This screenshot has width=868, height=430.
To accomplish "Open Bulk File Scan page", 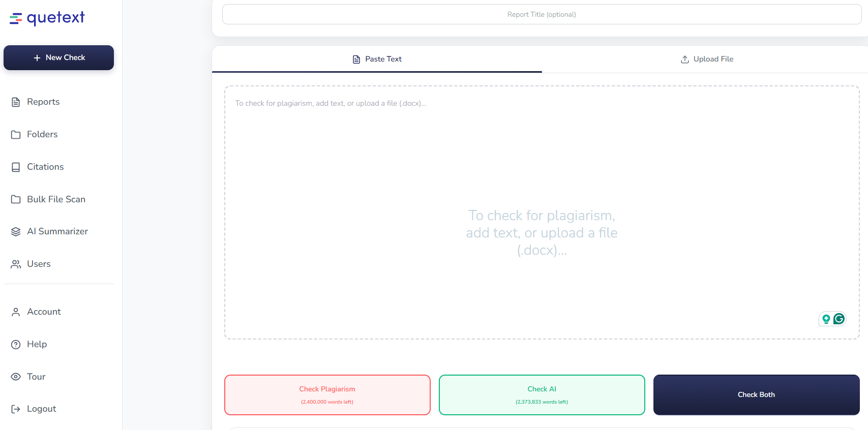I will pos(56,199).
